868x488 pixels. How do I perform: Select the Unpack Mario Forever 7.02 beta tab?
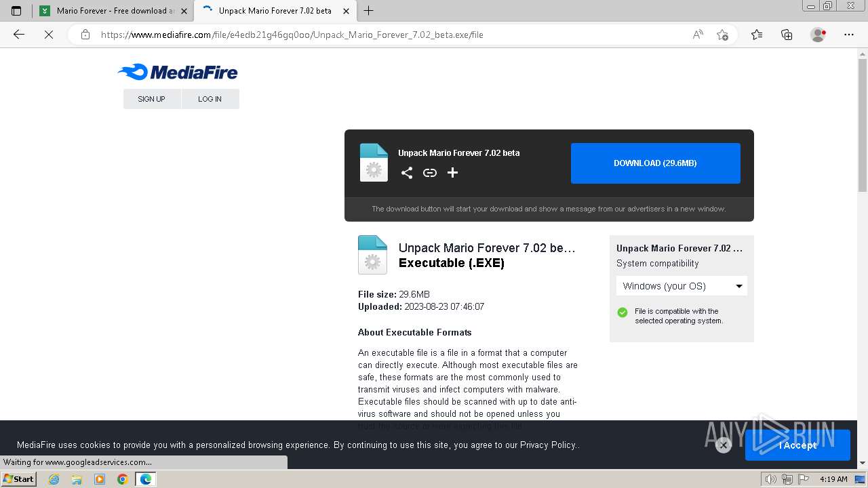coord(275,11)
